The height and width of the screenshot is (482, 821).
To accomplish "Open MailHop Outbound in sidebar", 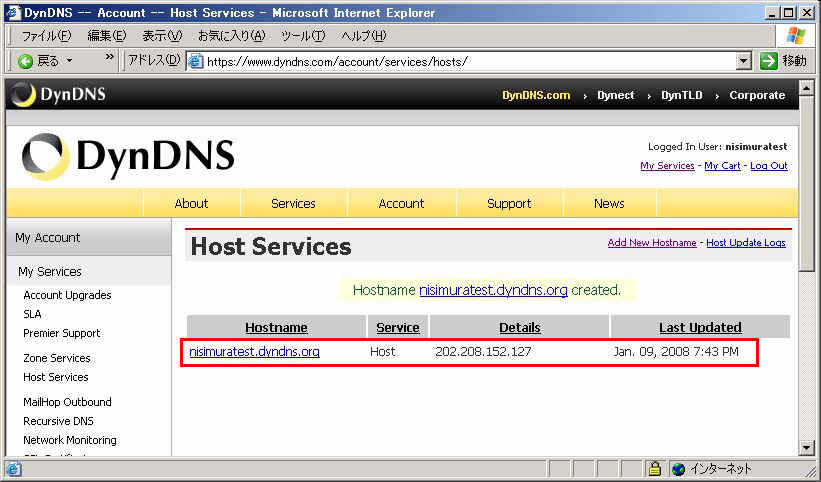I will [67, 402].
